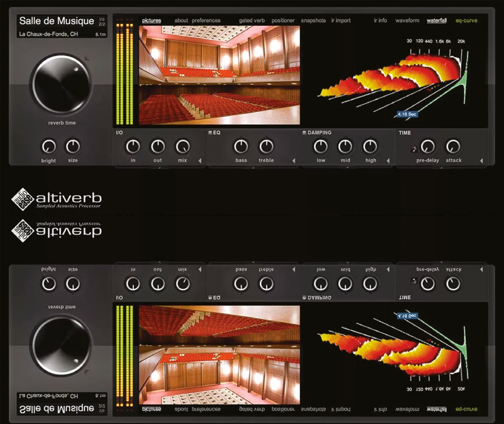Click the small triangle beside the upright reverb time knob
Viewport: 504px width, 424px height.
click(x=87, y=58)
